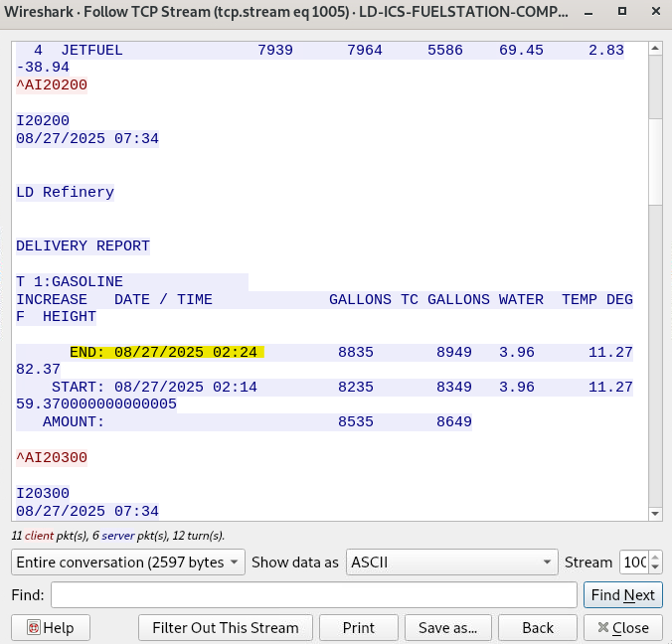Viewport: 672px width, 644px height.
Task: Click the Save as... button
Action: pos(447,628)
